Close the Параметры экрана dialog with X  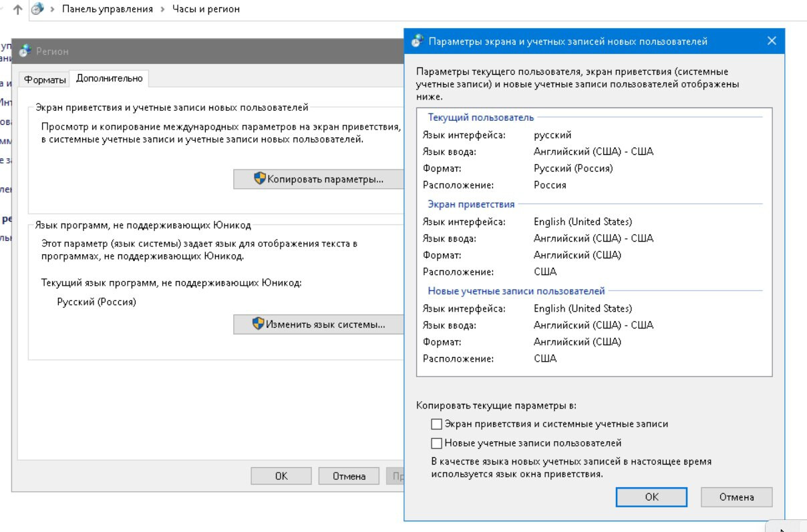pos(772,41)
